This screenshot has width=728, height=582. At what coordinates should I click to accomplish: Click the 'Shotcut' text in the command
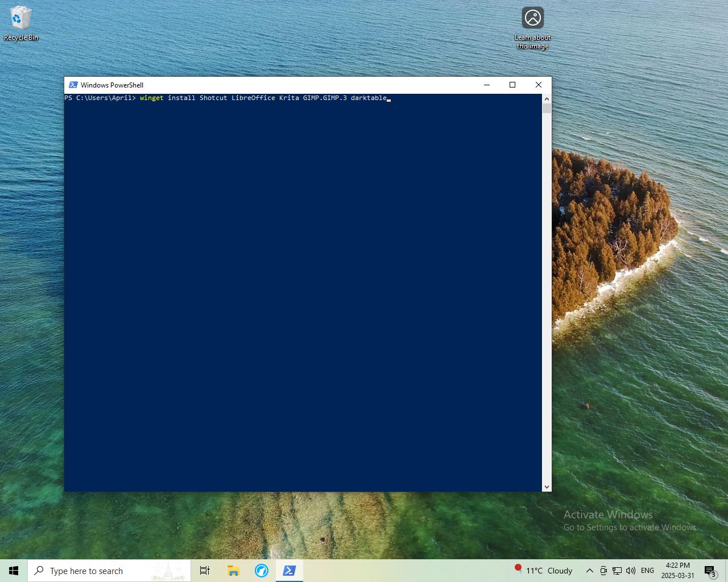213,98
